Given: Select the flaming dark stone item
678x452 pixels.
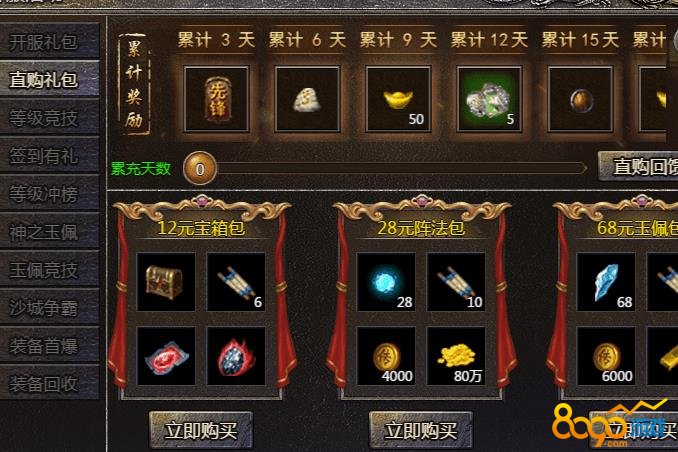Looking at the screenshot, I should coord(236,356).
